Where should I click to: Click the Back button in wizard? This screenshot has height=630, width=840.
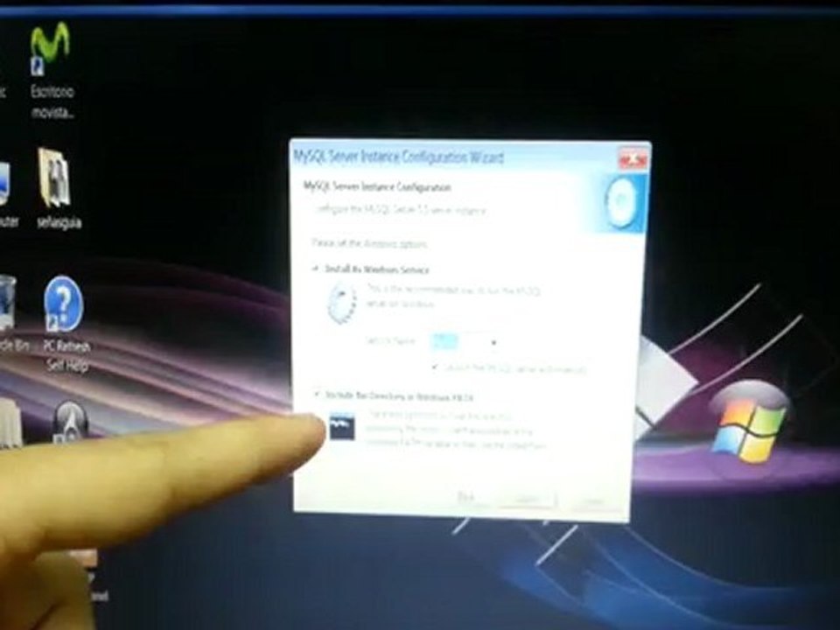tap(467, 498)
